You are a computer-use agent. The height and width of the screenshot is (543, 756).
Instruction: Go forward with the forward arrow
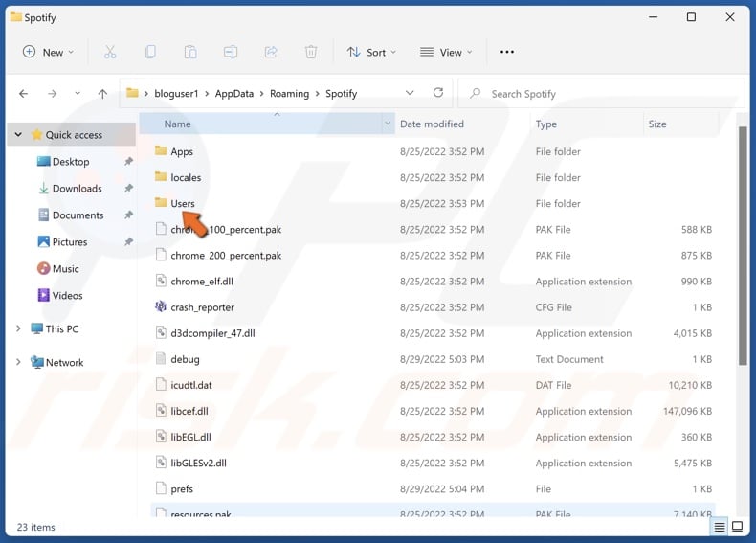[x=52, y=94]
